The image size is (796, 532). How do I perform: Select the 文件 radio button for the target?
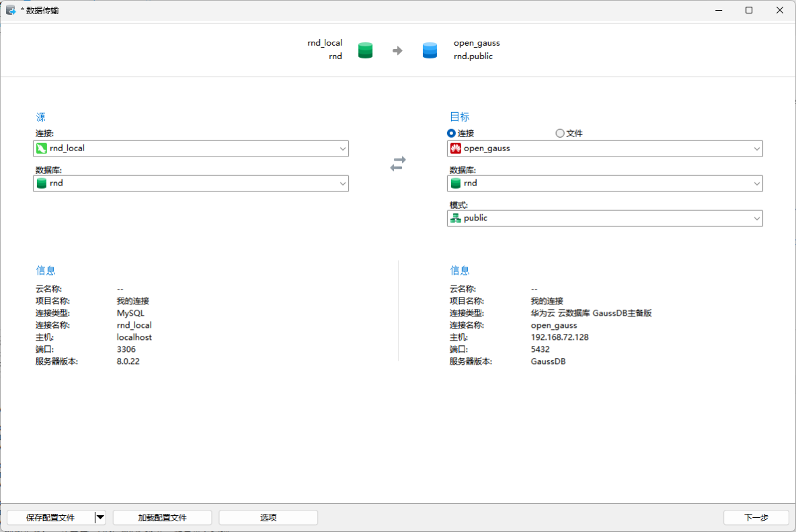559,133
